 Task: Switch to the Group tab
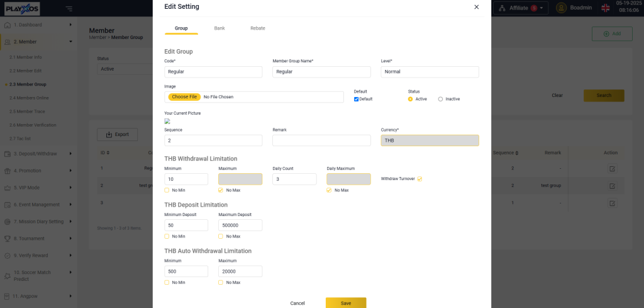click(x=181, y=28)
